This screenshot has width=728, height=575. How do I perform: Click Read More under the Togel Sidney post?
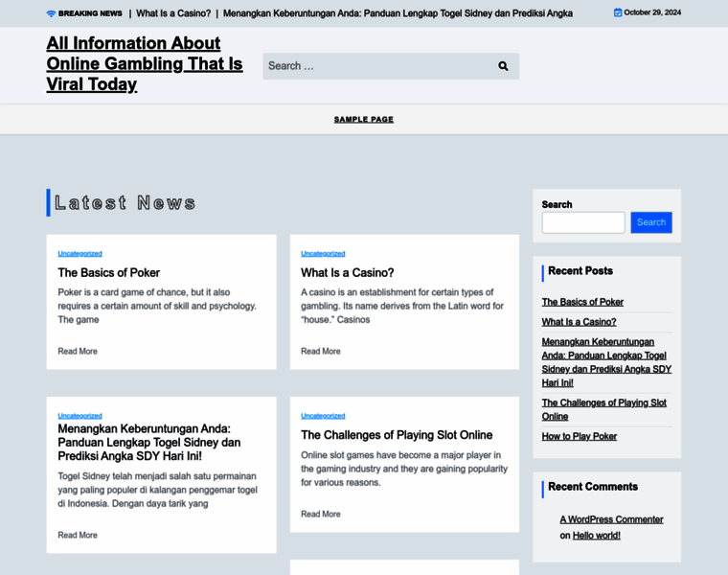78,535
